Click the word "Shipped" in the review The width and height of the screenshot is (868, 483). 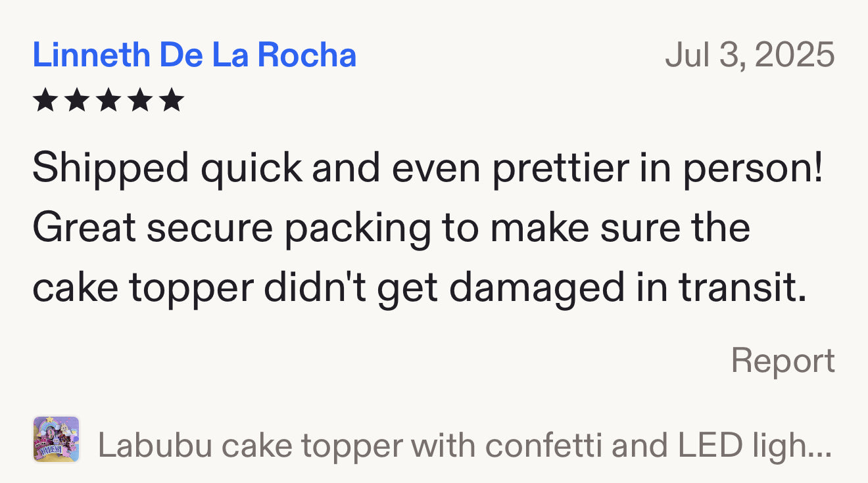pos(110,169)
